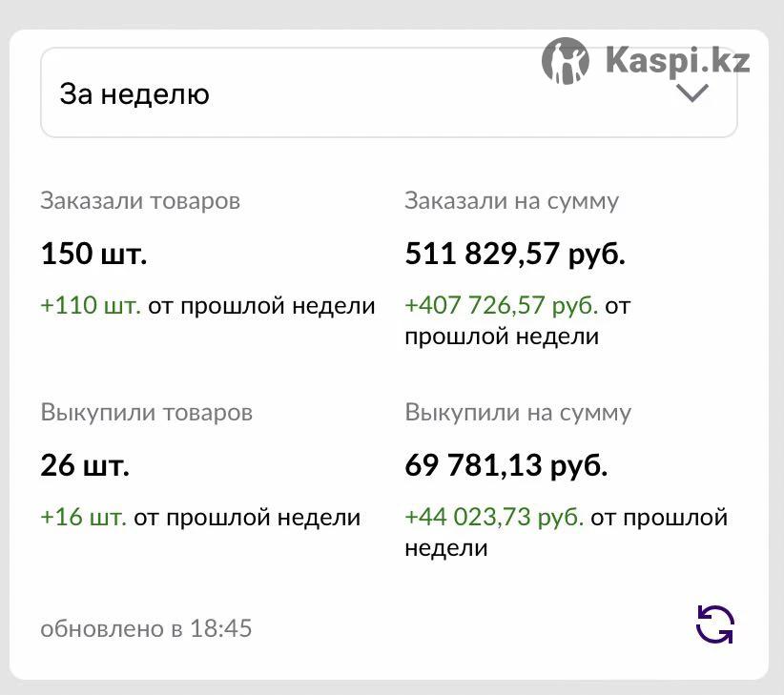The width and height of the screenshot is (784, 695).
Task: Open the "За неделю" period dropdown
Action: (x=388, y=92)
